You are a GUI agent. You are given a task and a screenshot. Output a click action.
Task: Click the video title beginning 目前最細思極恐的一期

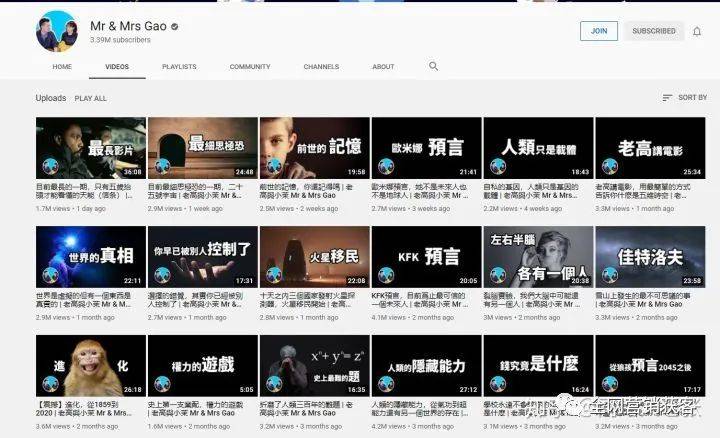(x=196, y=191)
